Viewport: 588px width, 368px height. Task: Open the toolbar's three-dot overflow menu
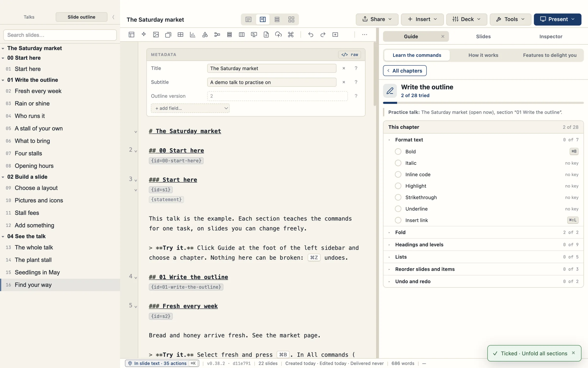[x=365, y=35]
